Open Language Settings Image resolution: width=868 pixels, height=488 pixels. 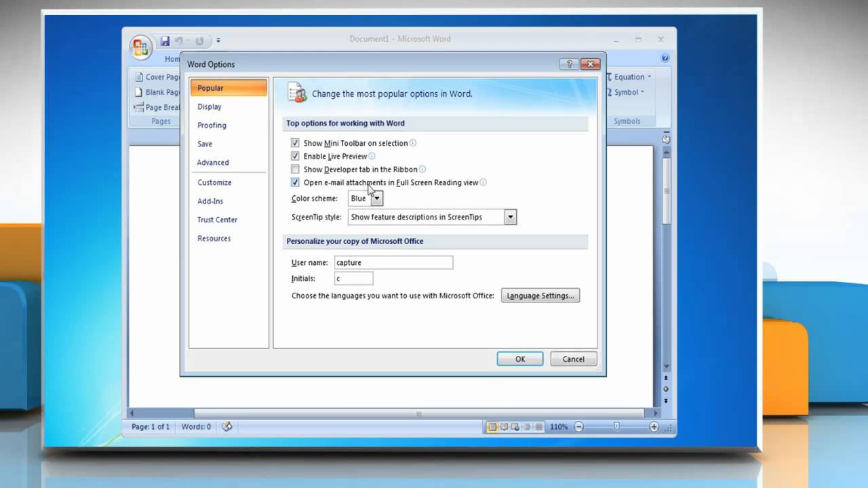(540, 296)
